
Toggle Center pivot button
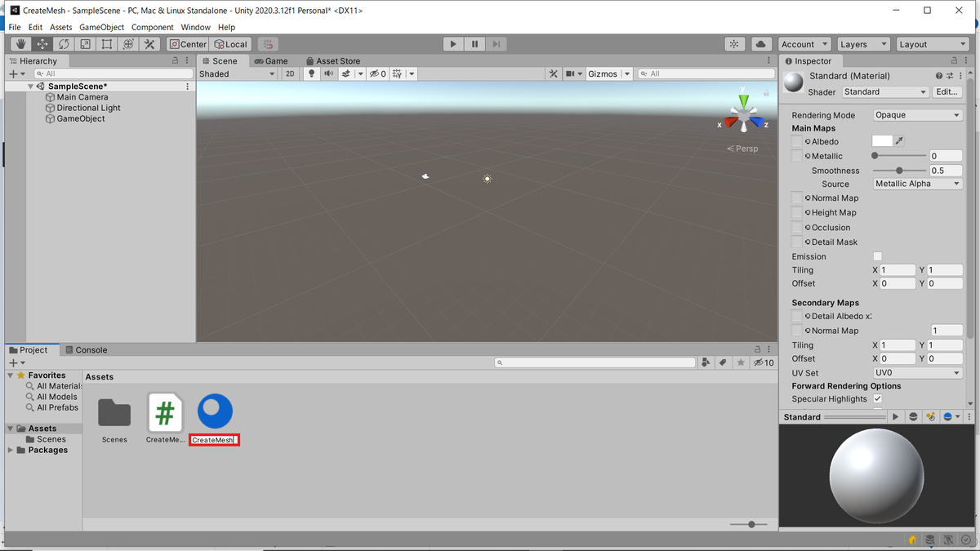pos(188,44)
